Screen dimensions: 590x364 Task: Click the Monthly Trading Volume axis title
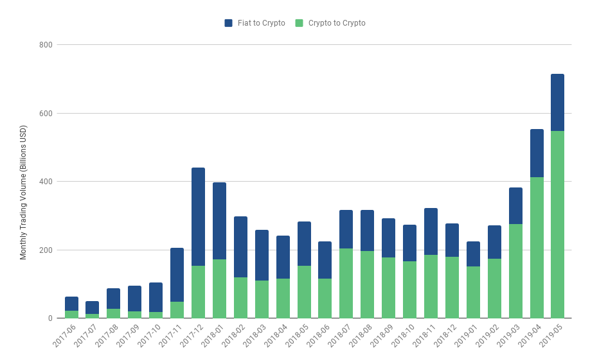24,193
